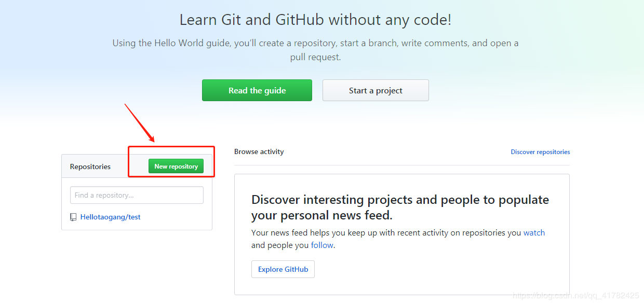Screen dimensions: 644x305
Task: Click the red arrow annotation
Action: pyautogui.click(x=139, y=122)
